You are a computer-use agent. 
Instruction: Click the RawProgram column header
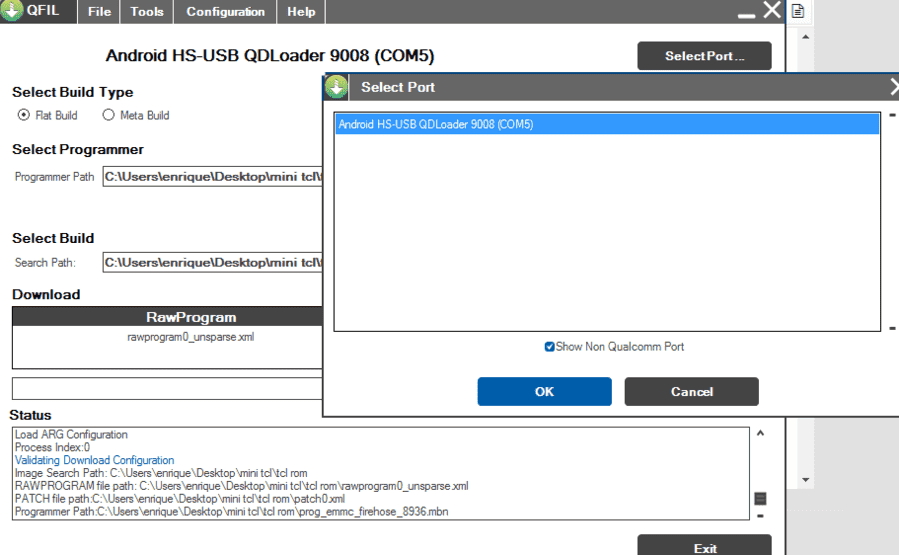[167, 316]
